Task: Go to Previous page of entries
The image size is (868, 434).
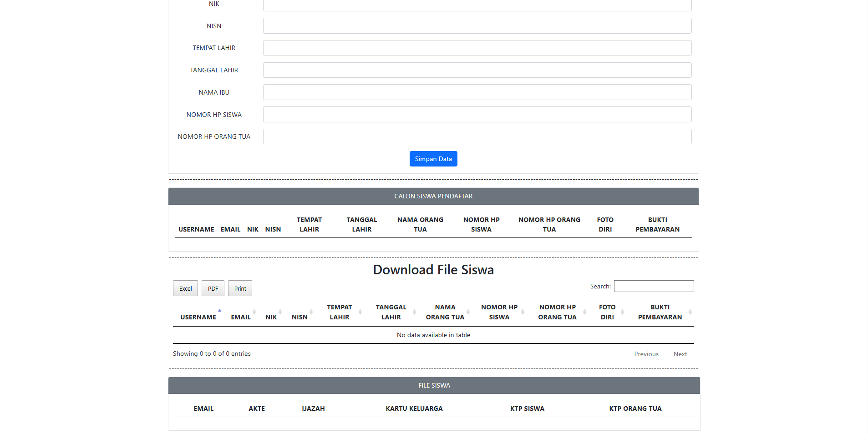Action: (646, 354)
